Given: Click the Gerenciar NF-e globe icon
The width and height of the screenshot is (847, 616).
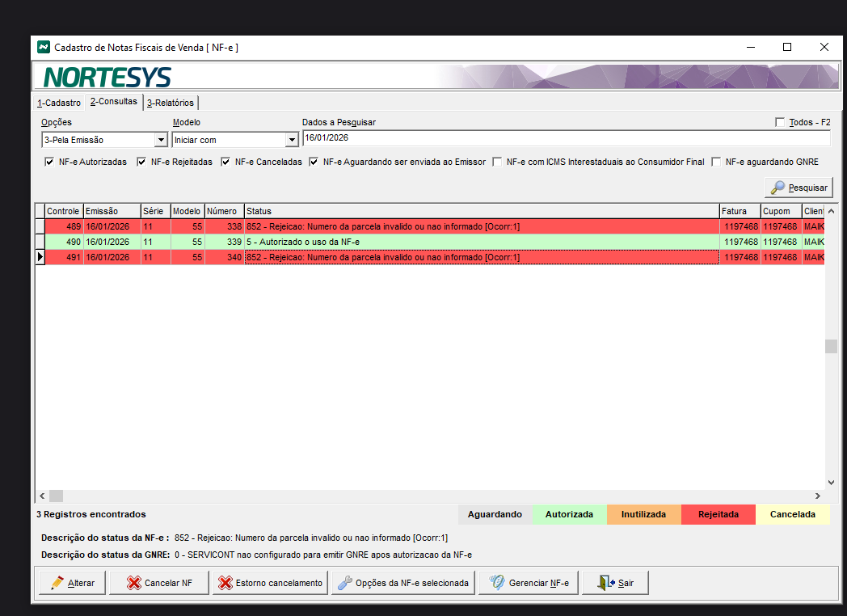Looking at the screenshot, I should coord(496,583).
